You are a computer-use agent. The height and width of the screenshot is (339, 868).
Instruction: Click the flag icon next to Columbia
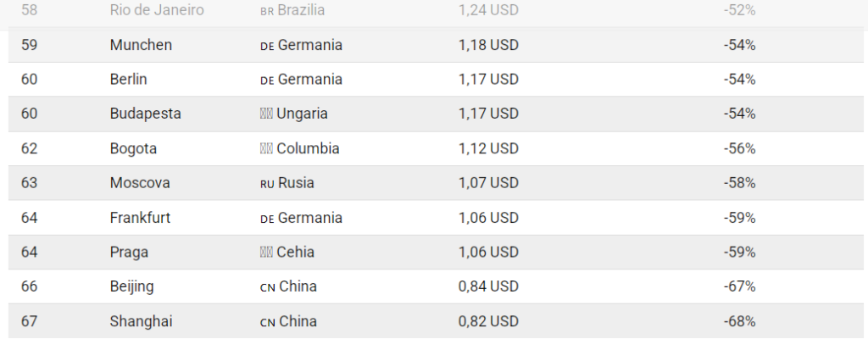(x=266, y=148)
